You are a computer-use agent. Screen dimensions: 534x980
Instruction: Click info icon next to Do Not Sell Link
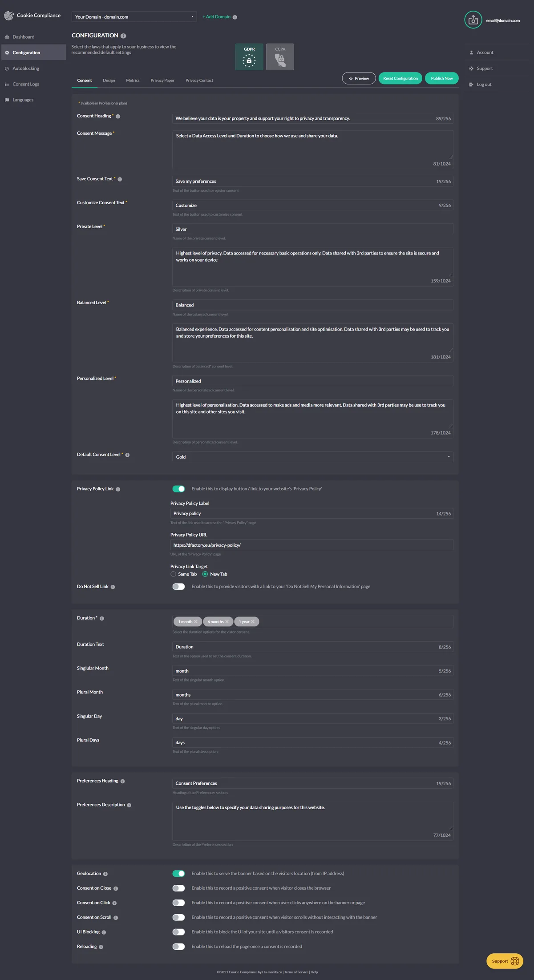[113, 587]
